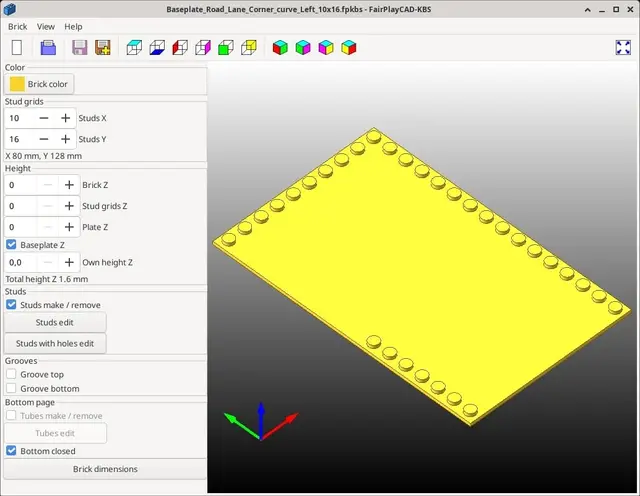Increase Stud grids Z value
This screenshot has height=496, width=640.
[x=69, y=206]
